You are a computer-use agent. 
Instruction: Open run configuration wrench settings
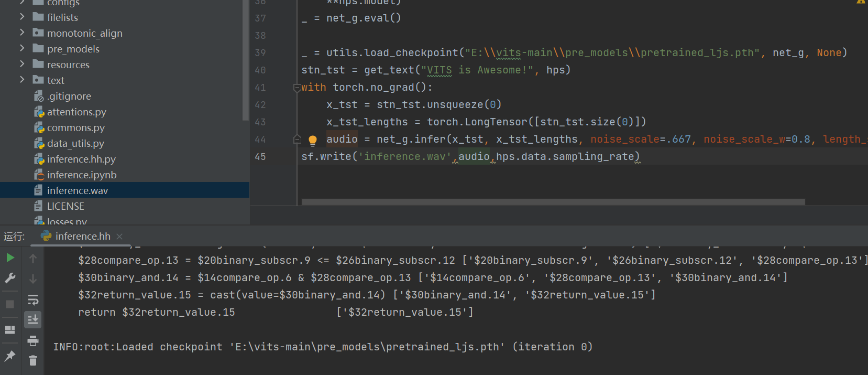click(10, 278)
